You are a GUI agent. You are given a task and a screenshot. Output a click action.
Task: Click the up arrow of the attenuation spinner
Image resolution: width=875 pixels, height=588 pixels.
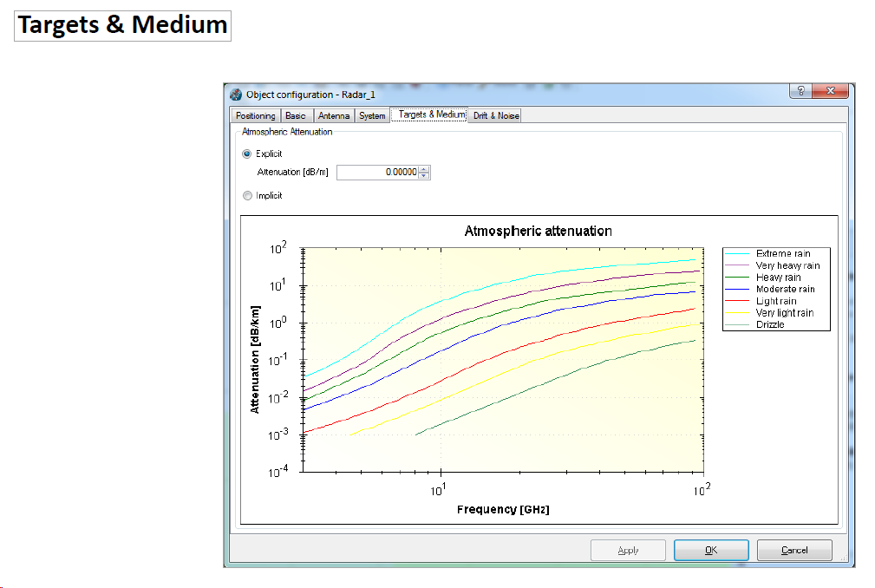(x=424, y=169)
